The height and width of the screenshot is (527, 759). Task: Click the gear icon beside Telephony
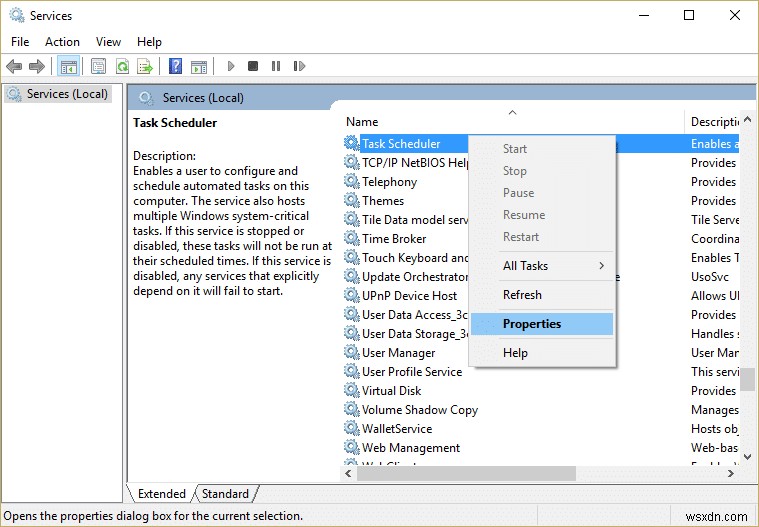351,181
